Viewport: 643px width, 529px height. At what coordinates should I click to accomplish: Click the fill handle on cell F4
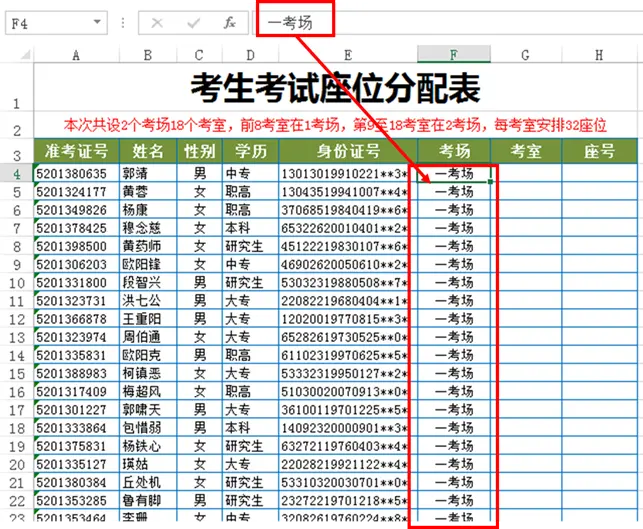490,182
